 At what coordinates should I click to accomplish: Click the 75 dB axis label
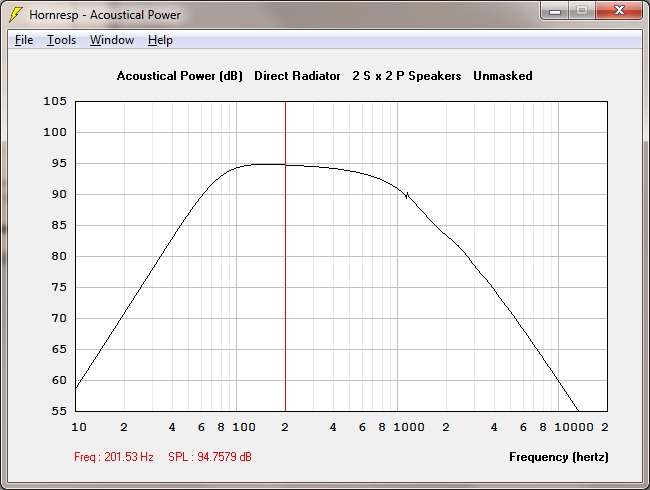[x=59, y=287]
